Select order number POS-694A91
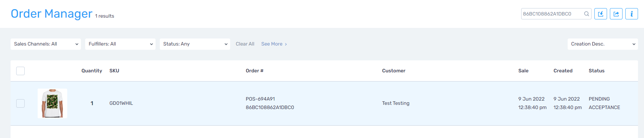The image size is (644, 138). (x=260, y=99)
